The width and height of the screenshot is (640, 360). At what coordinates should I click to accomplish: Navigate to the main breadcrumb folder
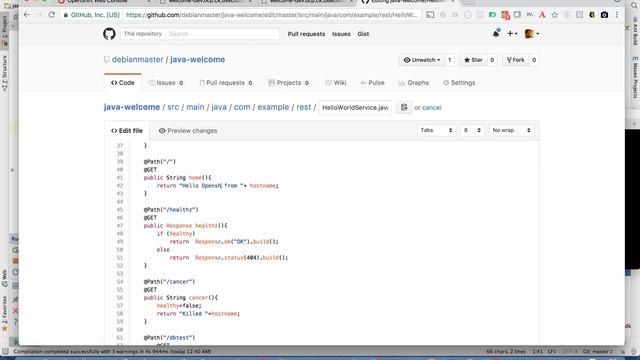click(x=195, y=107)
